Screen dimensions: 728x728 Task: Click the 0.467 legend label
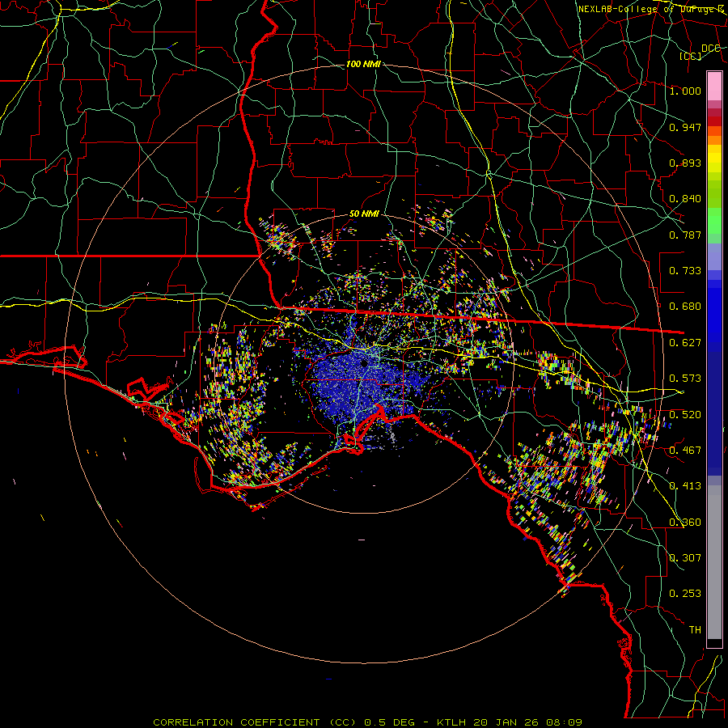pyautogui.click(x=685, y=451)
